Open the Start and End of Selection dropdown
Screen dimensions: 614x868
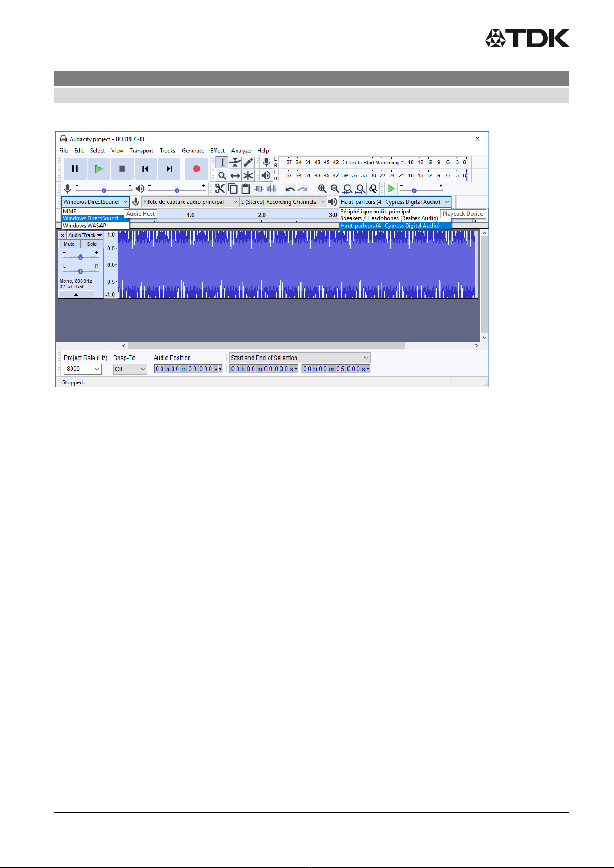pos(300,358)
